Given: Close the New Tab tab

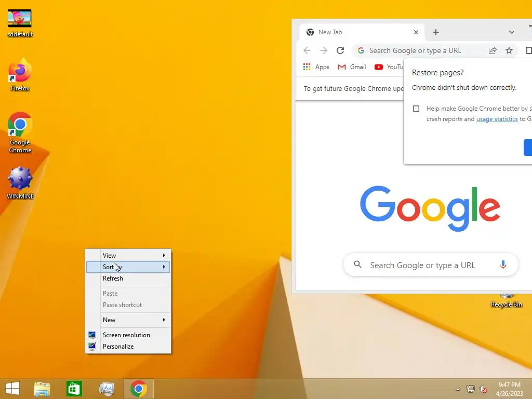Looking at the screenshot, I should 416,32.
